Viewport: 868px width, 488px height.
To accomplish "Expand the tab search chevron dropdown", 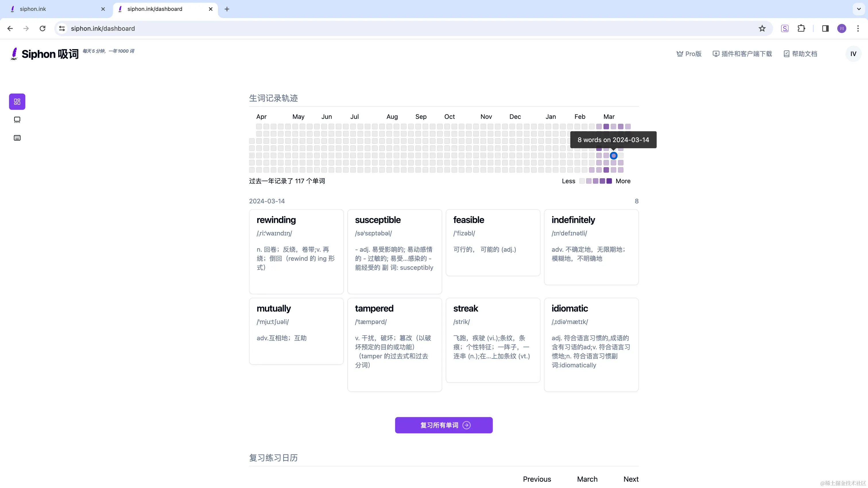I will click(859, 9).
